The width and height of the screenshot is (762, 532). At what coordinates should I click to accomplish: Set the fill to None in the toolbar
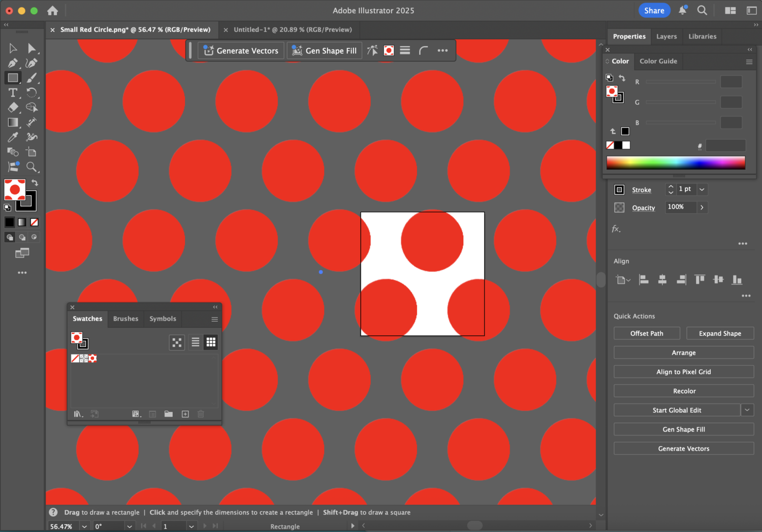[34, 222]
